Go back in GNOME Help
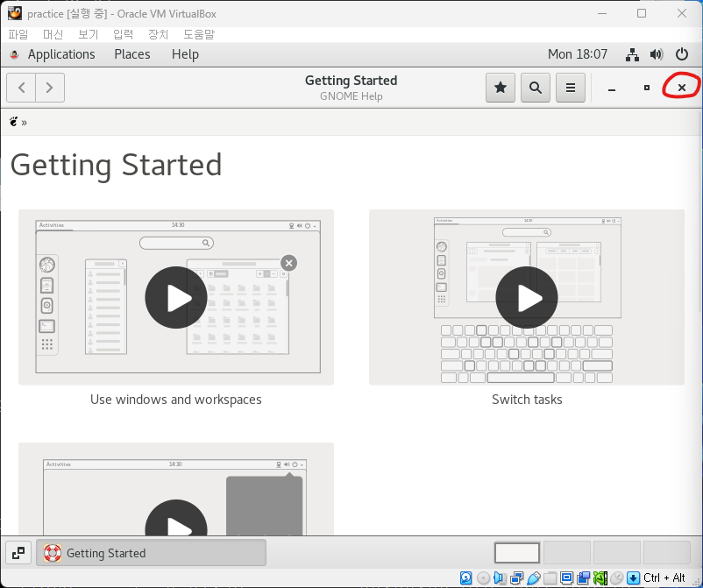The image size is (703, 588). [21, 88]
